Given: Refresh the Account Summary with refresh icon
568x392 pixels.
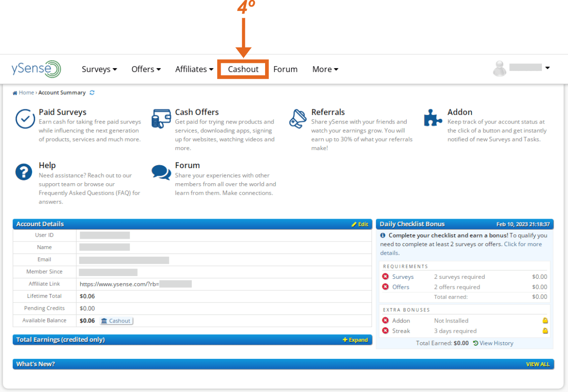Looking at the screenshot, I should pyautogui.click(x=92, y=93).
